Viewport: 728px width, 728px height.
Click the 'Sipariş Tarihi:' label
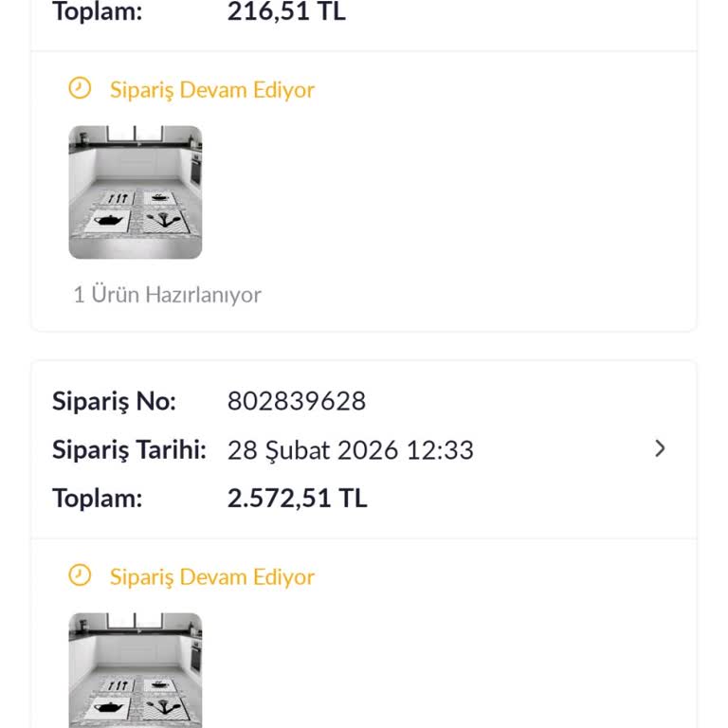(x=129, y=450)
